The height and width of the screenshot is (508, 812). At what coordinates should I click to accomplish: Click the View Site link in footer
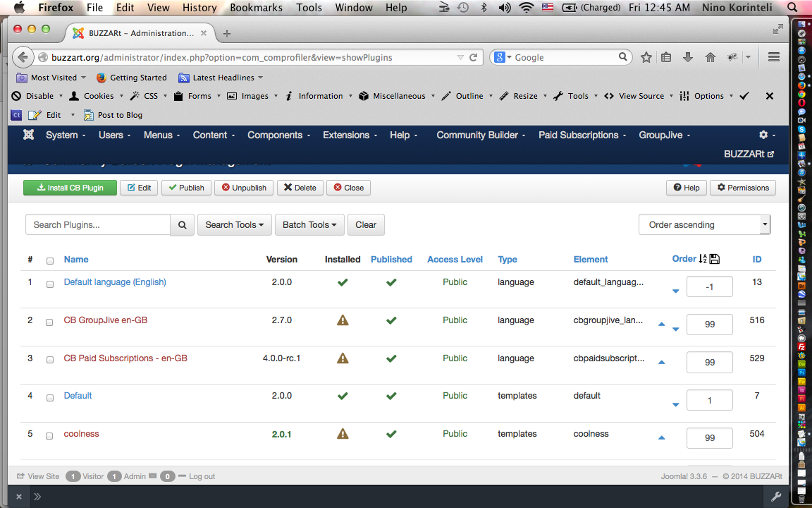coord(38,476)
